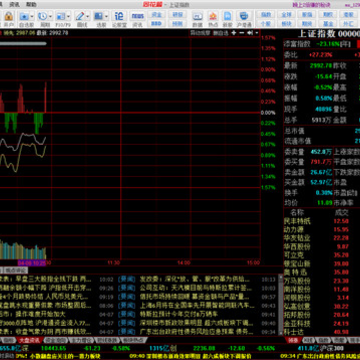Switch to the 资金总览 tab
The height and width of the screenshot is (360, 360).
point(55,340)
